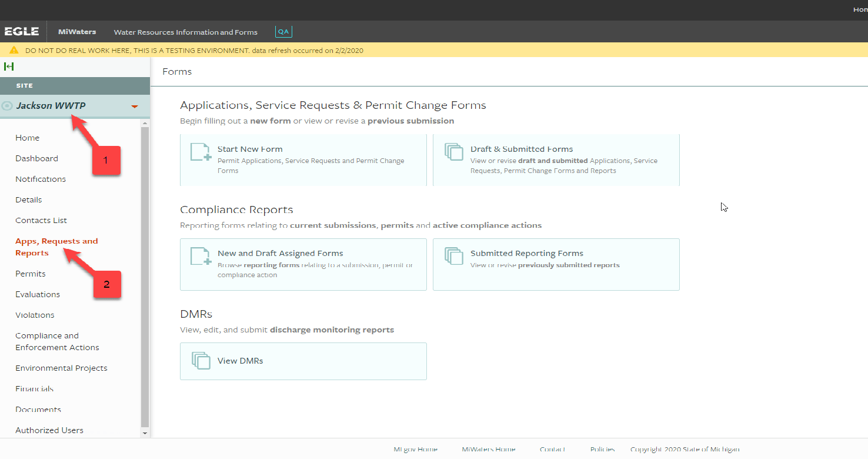
Task: Click the SITE label in the sidebar
Action: coord(25,86)
